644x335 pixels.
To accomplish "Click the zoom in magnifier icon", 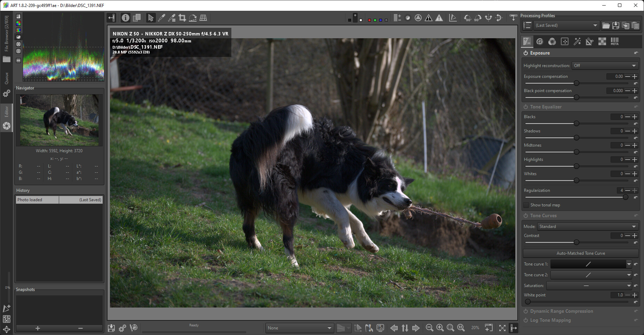I will pos(440,328).
